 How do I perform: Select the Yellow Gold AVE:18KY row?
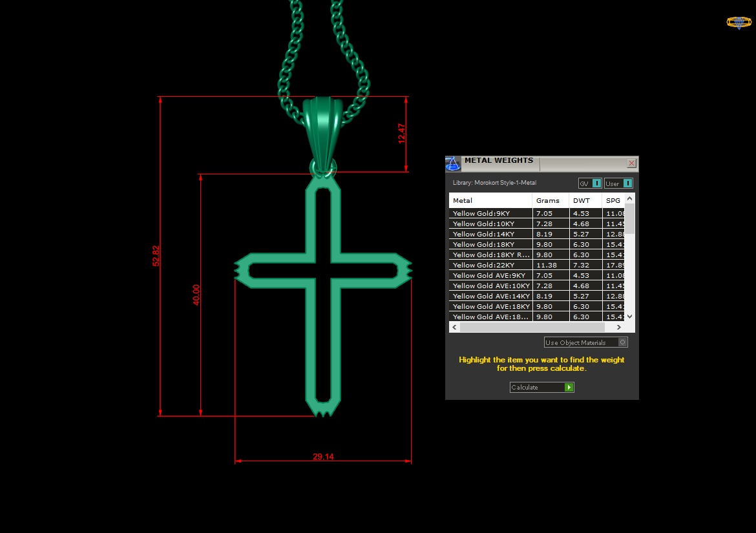coord(536,306)
